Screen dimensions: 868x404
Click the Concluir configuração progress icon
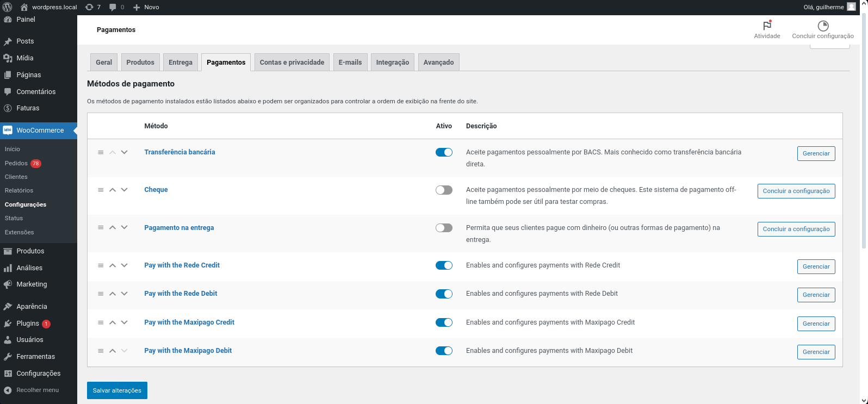pyautogui.click(x=823, y=26)
